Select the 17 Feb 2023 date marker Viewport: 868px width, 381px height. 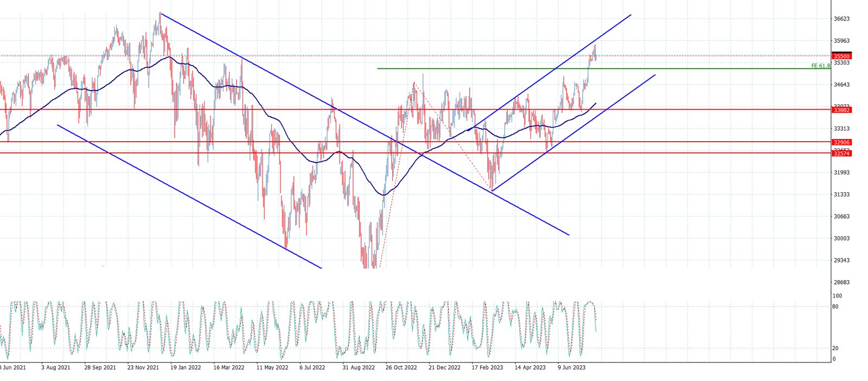(x=487, y=367)
